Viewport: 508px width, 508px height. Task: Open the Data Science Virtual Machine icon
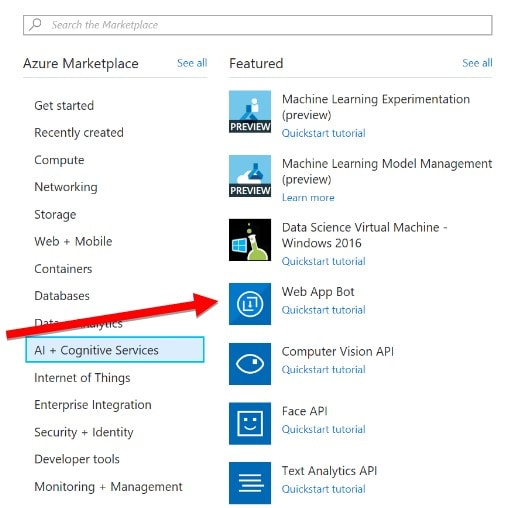250,240
